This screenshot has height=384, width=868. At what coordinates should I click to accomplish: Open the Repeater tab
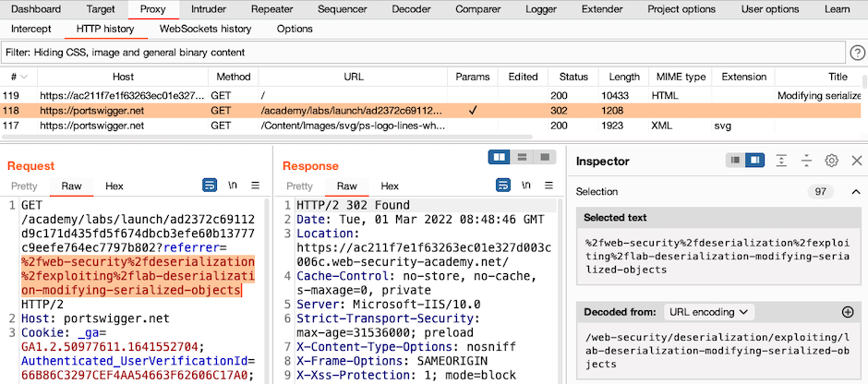pos(271,9)
